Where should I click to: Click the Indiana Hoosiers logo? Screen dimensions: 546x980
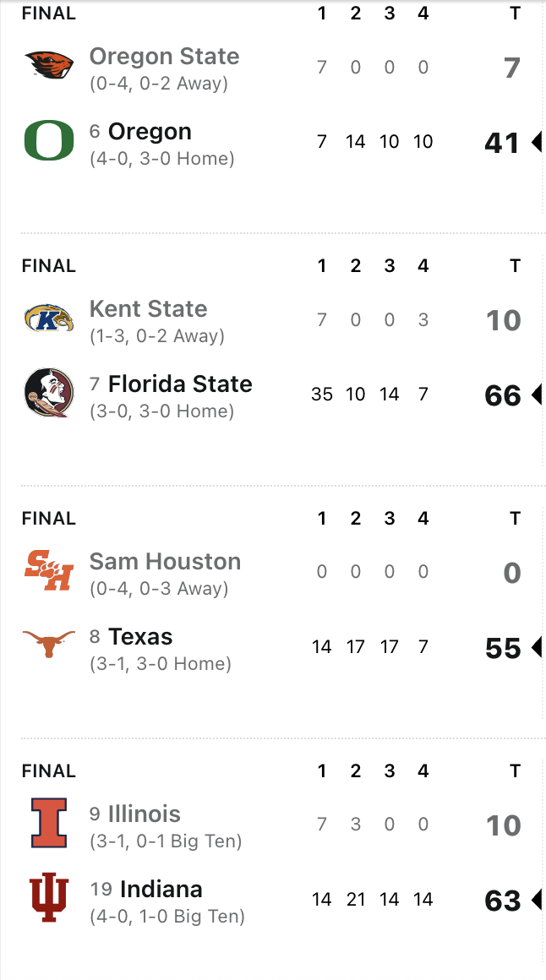(x=48, y=898)
